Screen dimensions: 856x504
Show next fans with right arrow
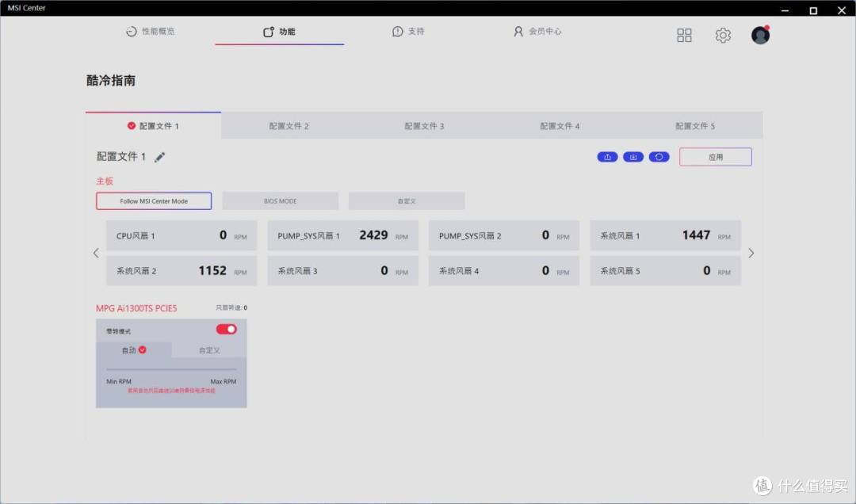(x=751, y=253)
